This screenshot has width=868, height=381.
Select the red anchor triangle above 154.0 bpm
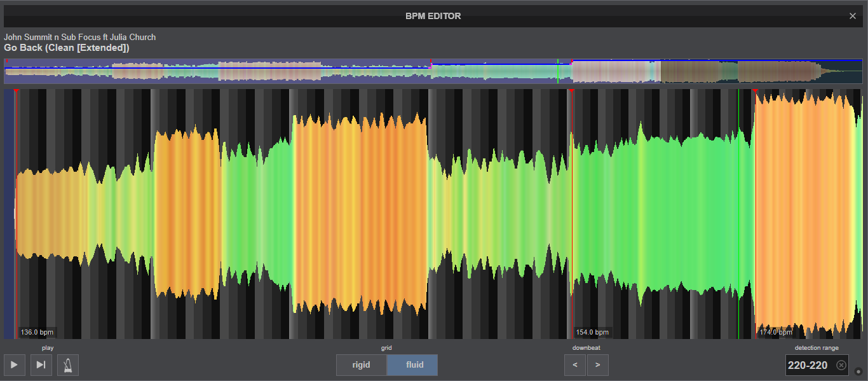click(x=572, y=92)
